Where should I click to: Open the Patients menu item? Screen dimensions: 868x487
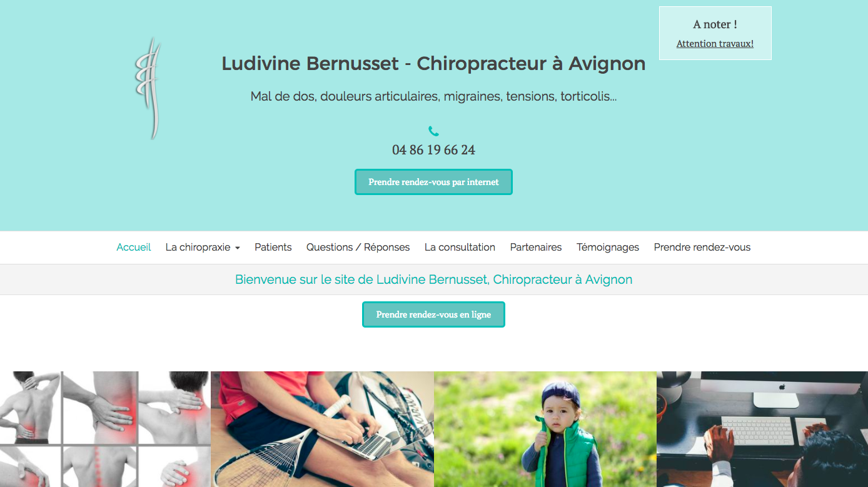[273, 248]
